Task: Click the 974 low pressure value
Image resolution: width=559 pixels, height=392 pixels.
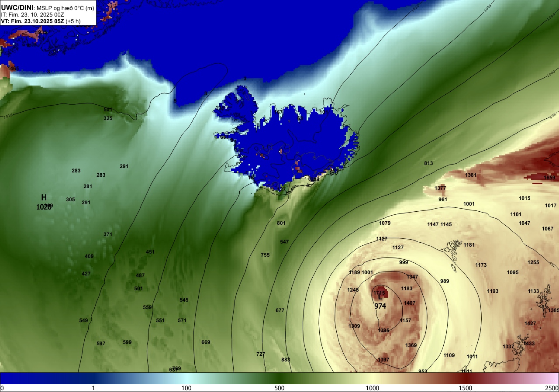Action: click(x=380, y=306)
